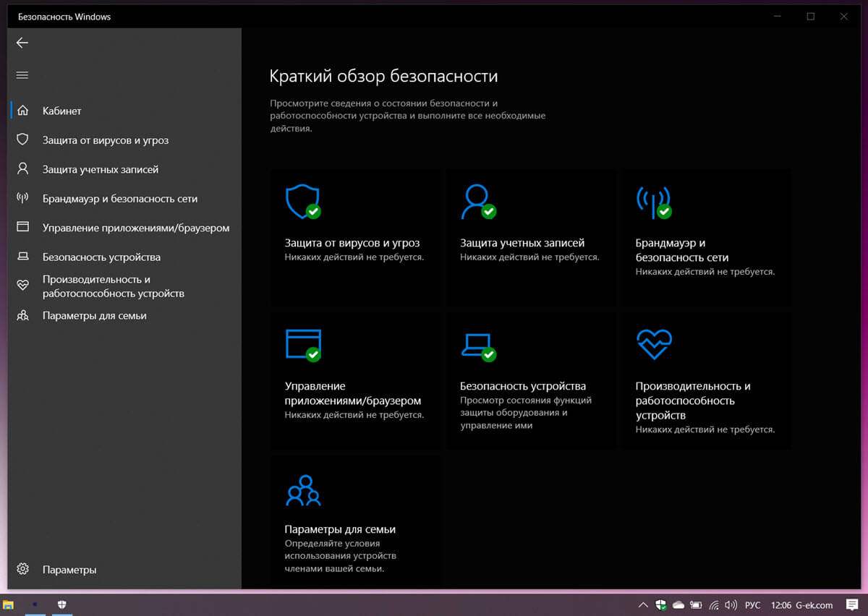
Task: Open the notification center icon
Action: 852,604
